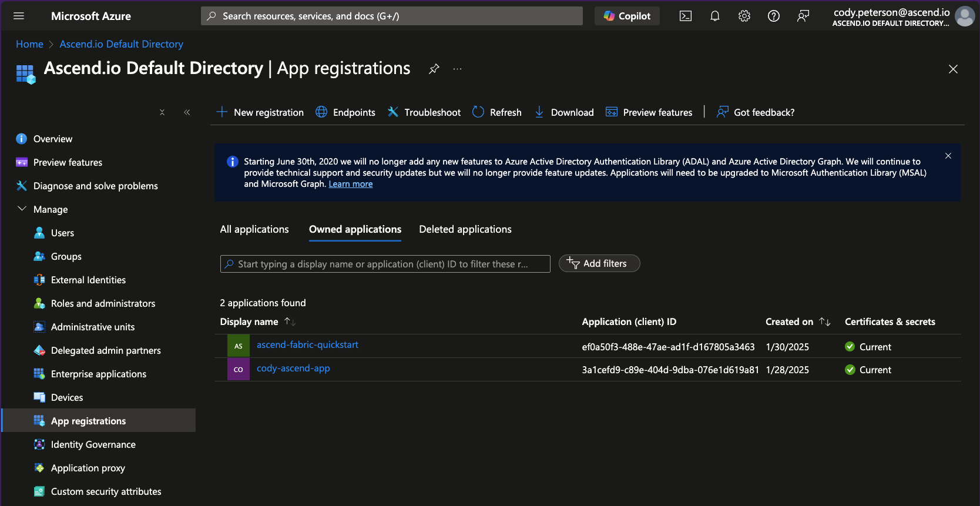
Task: Pin the App registrations blade
Action: pos(434,69)
